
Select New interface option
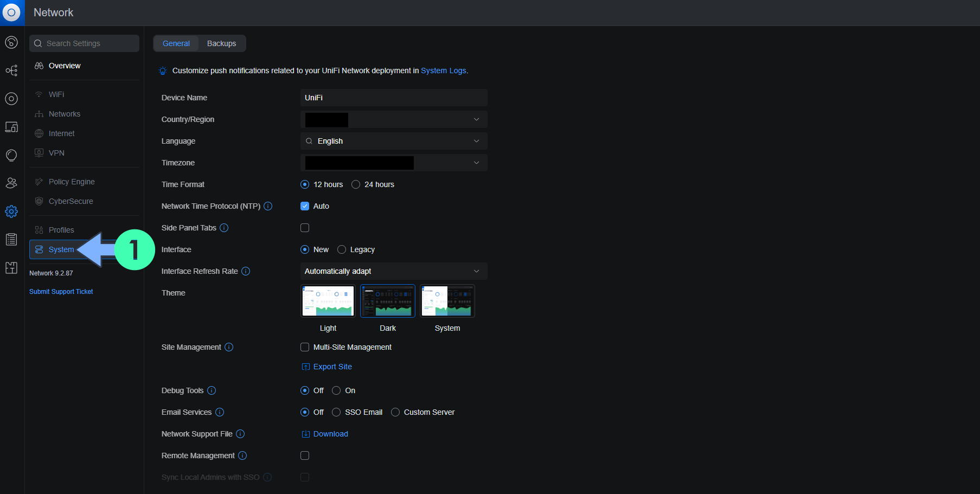[x=305, y=249]
